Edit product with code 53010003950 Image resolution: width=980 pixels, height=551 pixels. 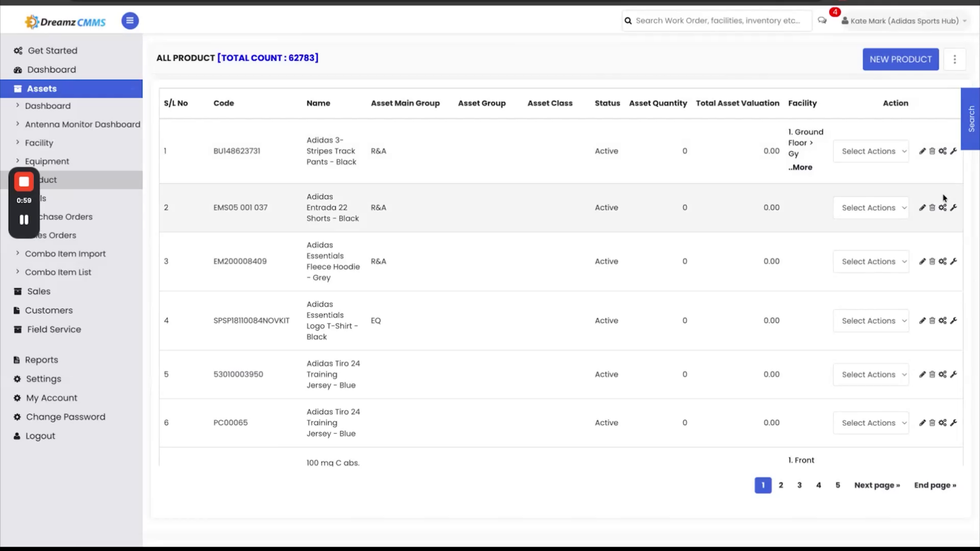(922, 374)
